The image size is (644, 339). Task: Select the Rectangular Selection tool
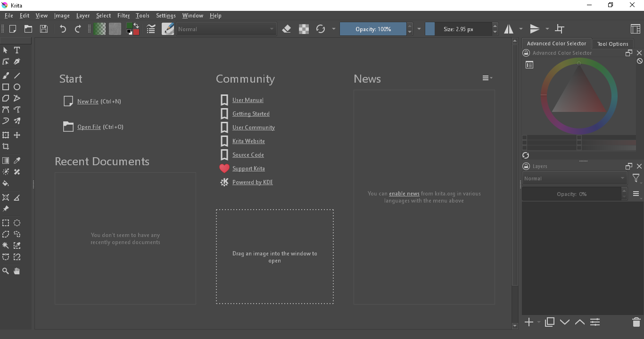point(6,223)
